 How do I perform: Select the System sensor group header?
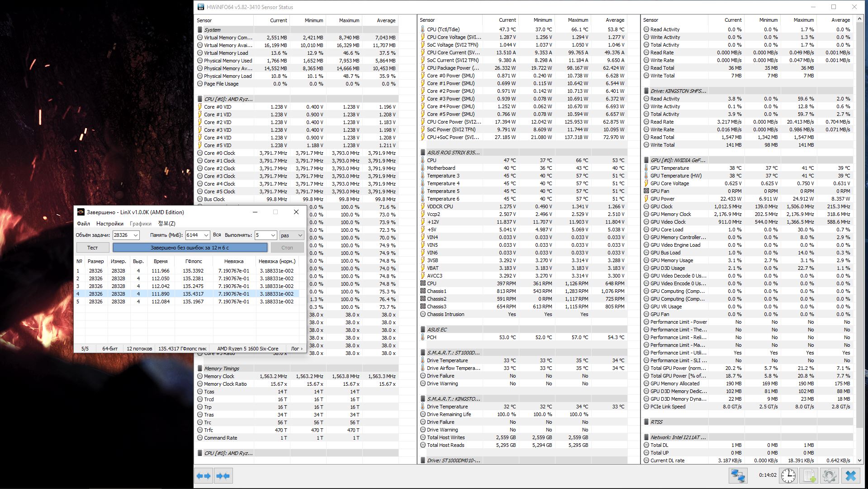click(298, 30)
